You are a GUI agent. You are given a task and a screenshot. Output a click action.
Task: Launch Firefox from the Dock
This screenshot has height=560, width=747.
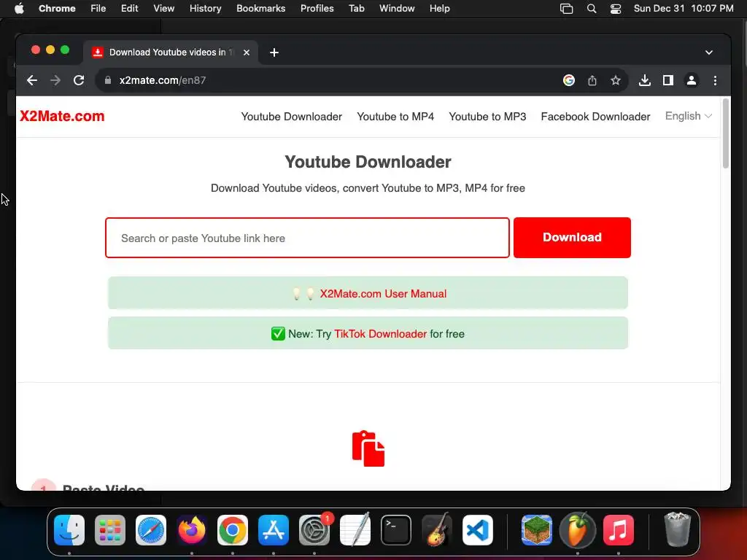point(192,530)
